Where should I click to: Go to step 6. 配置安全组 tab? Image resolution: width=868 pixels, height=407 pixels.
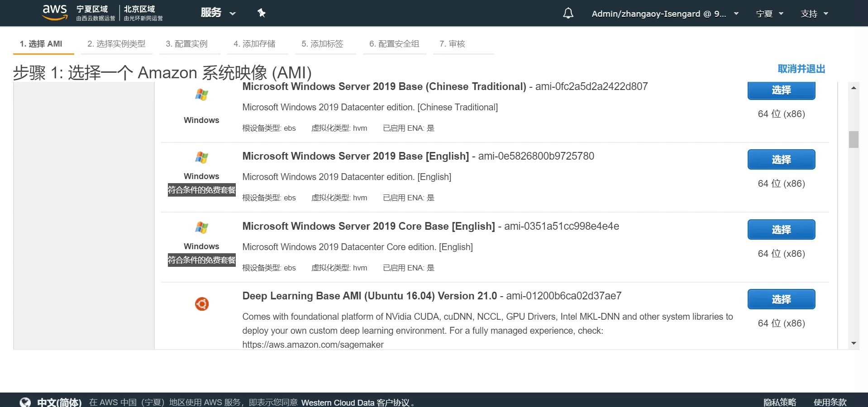click(x=394, y=44)
